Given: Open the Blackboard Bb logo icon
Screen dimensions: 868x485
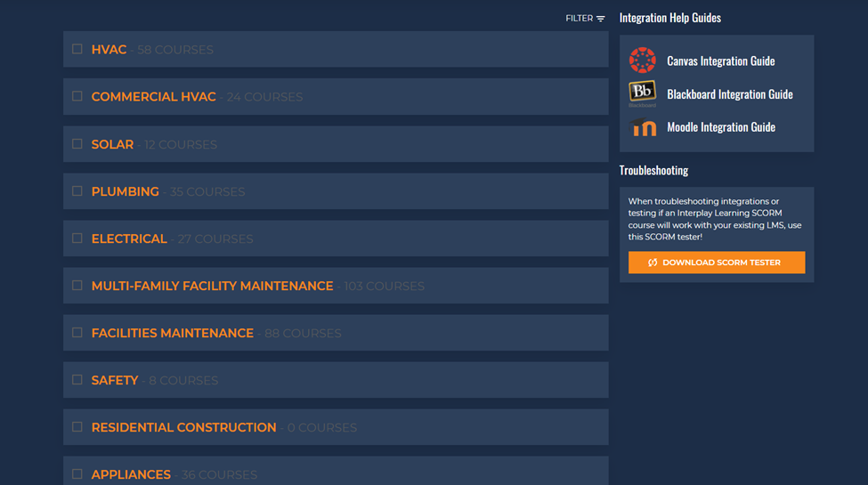Looking at the screenshot, I should point(642,93).
